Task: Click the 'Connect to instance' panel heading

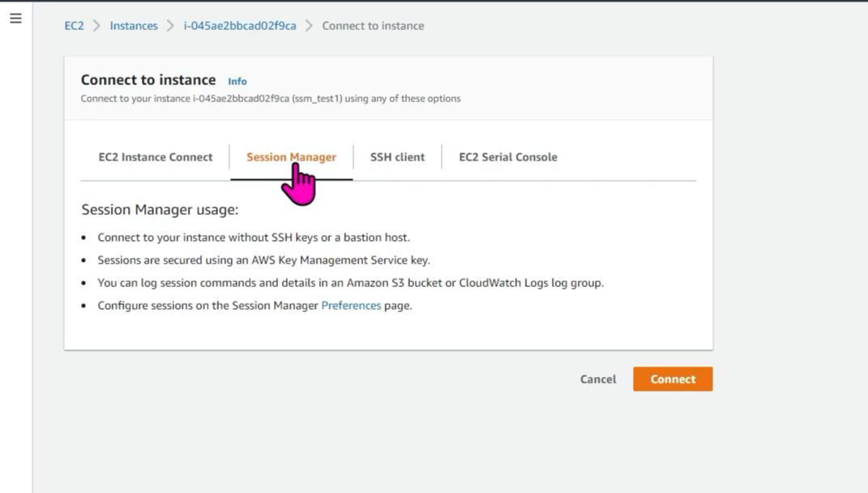Action: (148, 79)
